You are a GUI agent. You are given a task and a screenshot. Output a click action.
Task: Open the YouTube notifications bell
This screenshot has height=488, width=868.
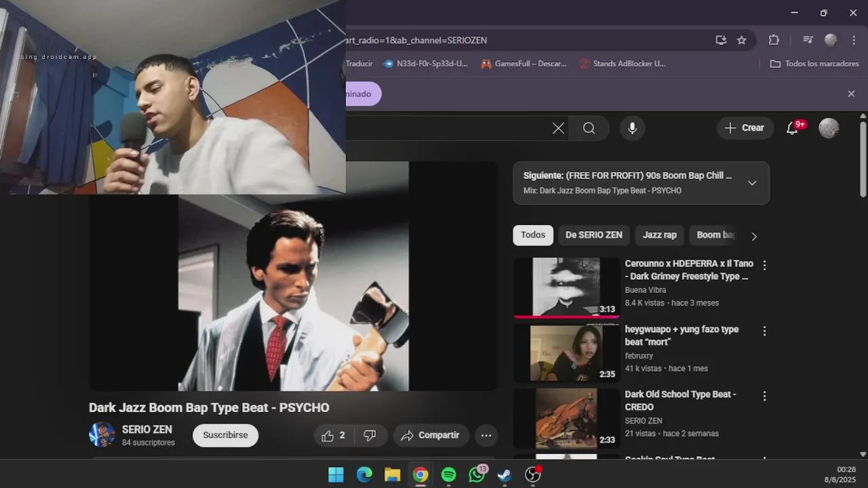coord(792,128)
